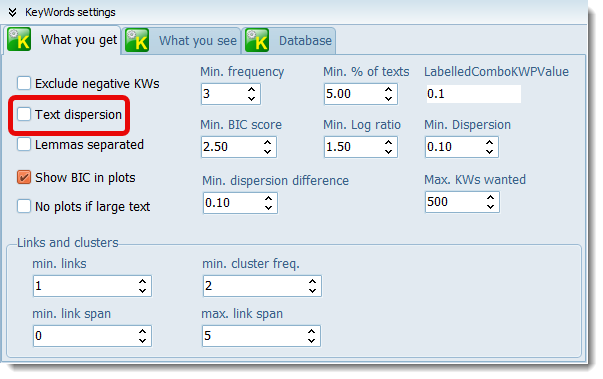Image resolution: width=603 pixels, height=379 pixels.
Task: Enable Exclude negative KWs checkbox
Action: [24, 83]
